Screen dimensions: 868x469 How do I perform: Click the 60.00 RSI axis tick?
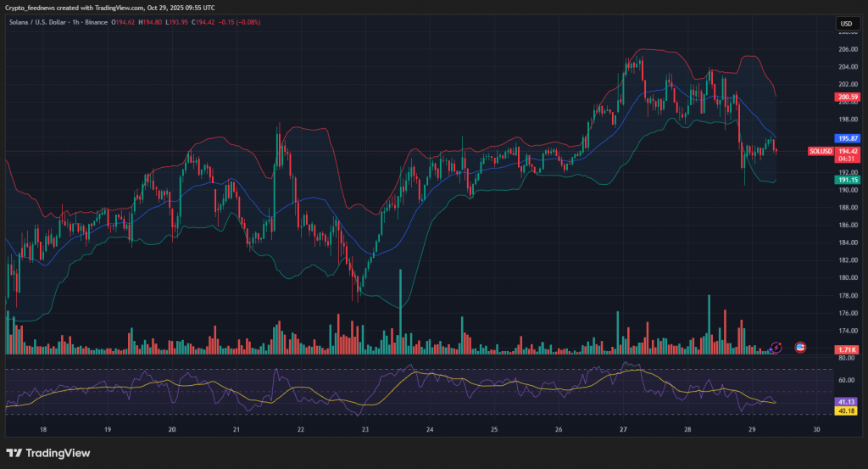tap(847, 381)
